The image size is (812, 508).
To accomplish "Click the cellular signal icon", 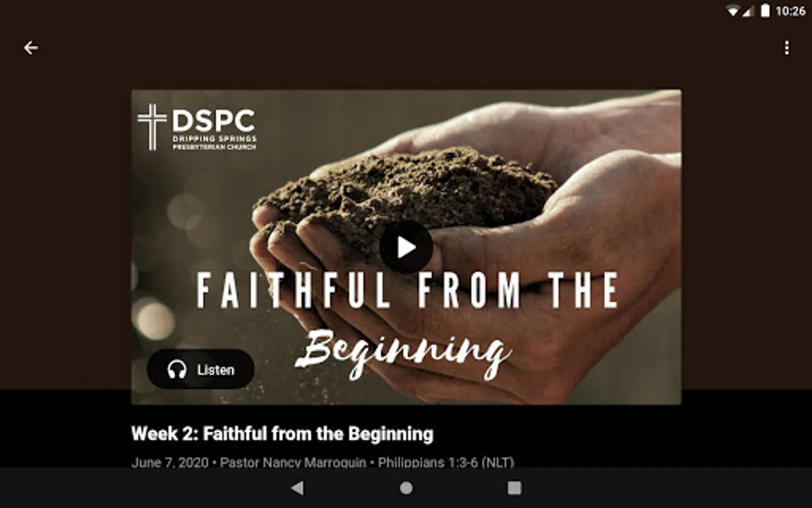I will [748, 11].
